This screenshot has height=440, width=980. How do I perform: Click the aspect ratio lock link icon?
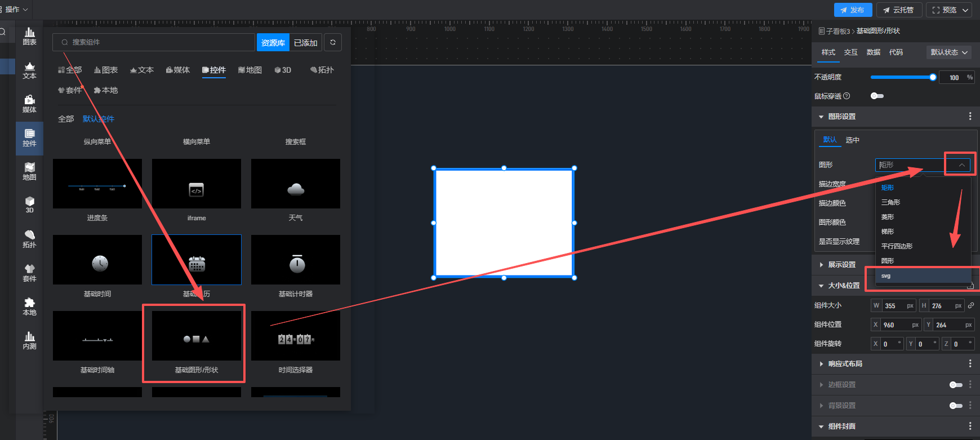[x=971, y=305]
